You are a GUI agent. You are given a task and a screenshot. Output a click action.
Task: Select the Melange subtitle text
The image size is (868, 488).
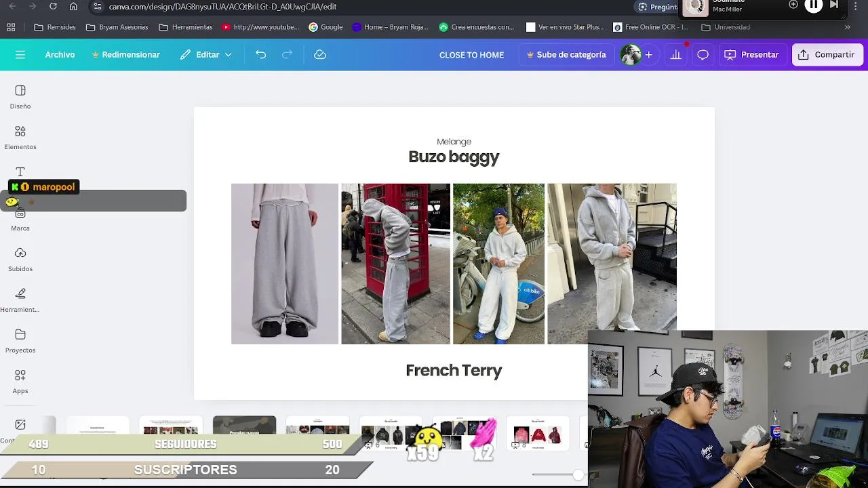click(x=454, y=142)
